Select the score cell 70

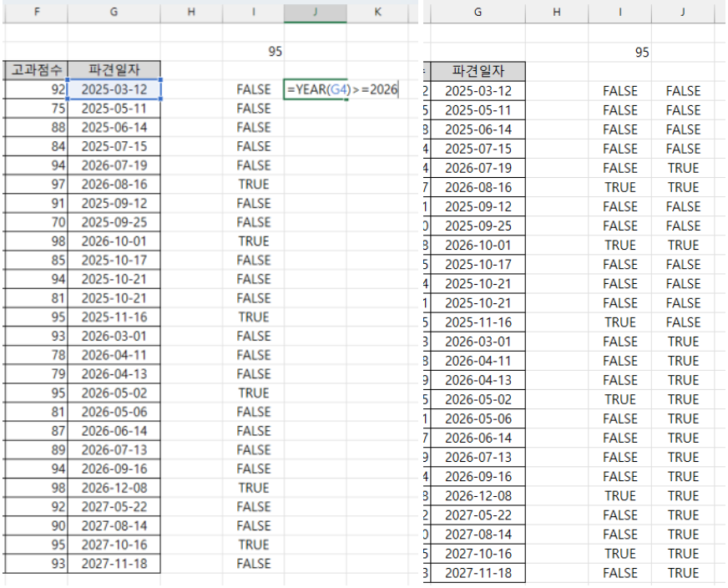(x=36, y=222)
